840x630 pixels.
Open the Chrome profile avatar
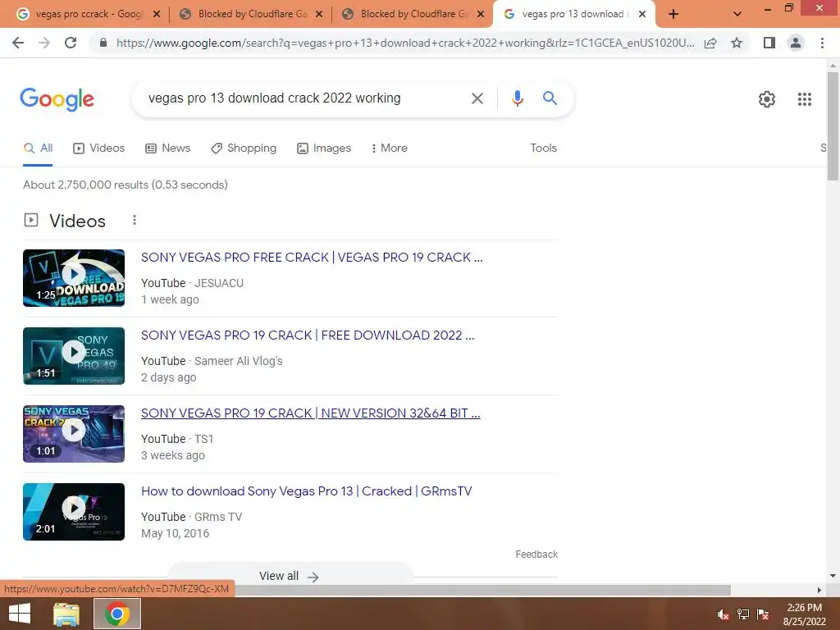point(796,43)
